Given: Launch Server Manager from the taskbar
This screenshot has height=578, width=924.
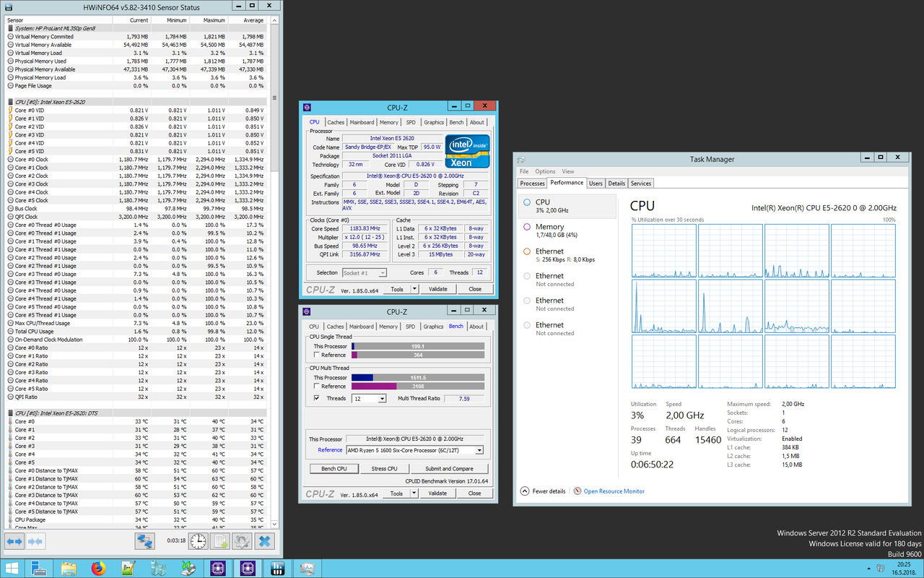Looking at the screenshot, I should click(x=40, y=569).
